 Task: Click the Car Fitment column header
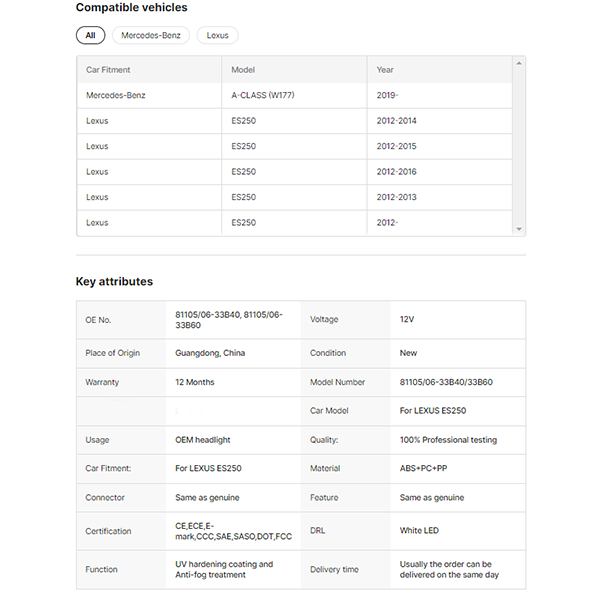108,70
